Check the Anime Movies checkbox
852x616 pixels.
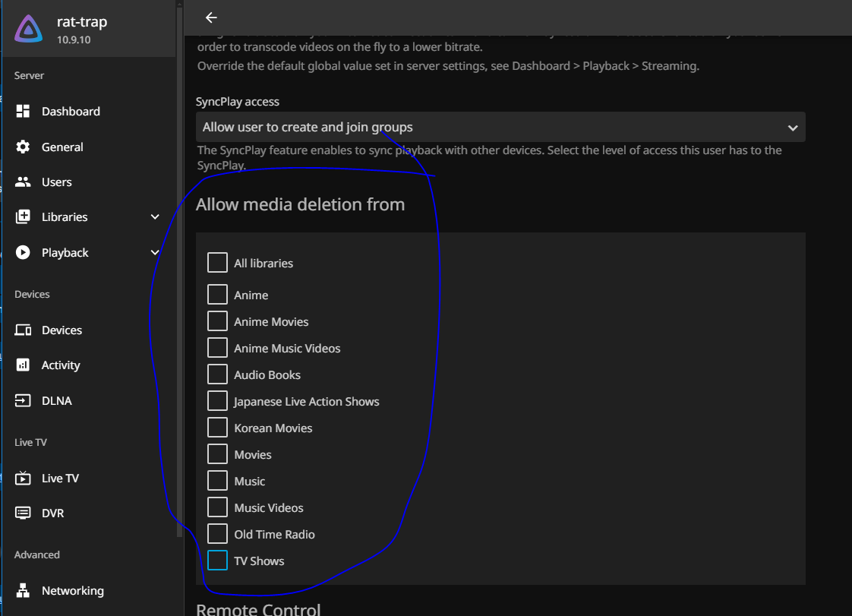tap(217, 321)
